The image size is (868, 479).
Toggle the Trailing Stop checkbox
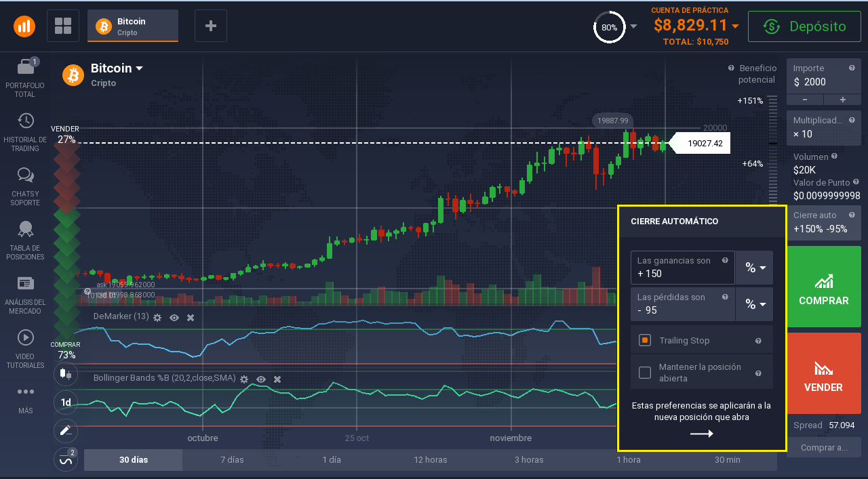tap(645, 340)
